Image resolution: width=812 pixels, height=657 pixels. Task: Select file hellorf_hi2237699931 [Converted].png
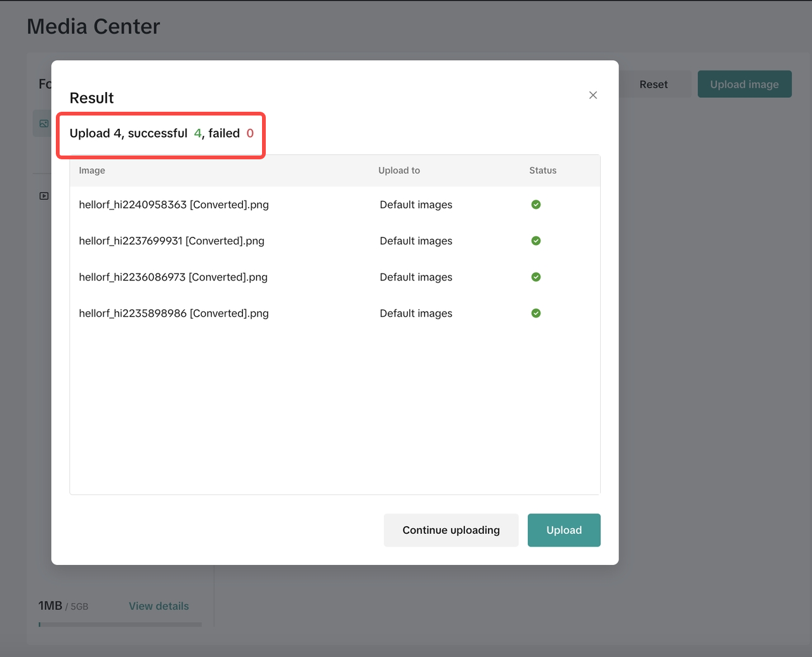click(x=171, y=241)
